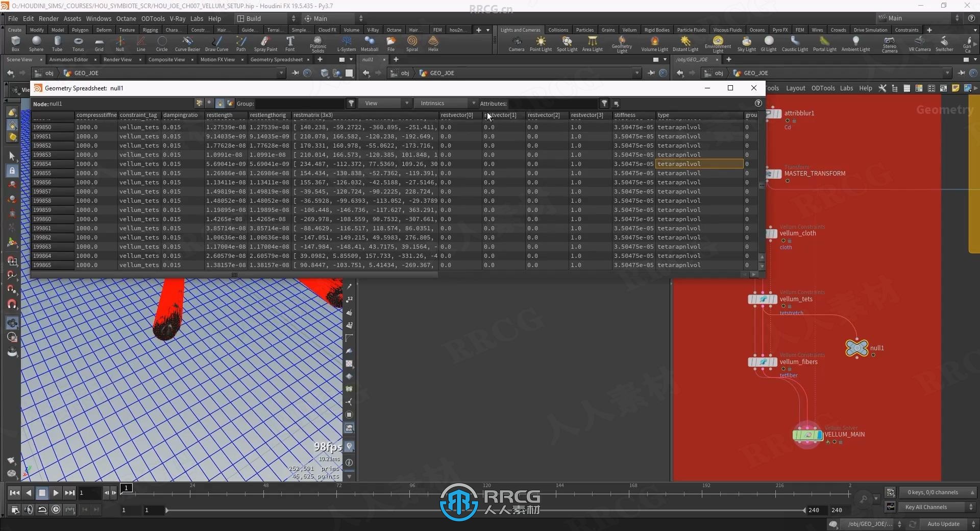Add an Environment Light
This screenshot has width=980, height=531.
click(718, 44)
